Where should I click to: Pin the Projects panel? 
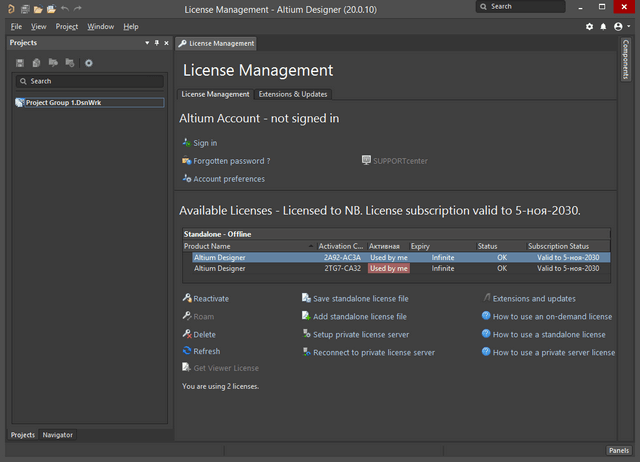point(156,43)
